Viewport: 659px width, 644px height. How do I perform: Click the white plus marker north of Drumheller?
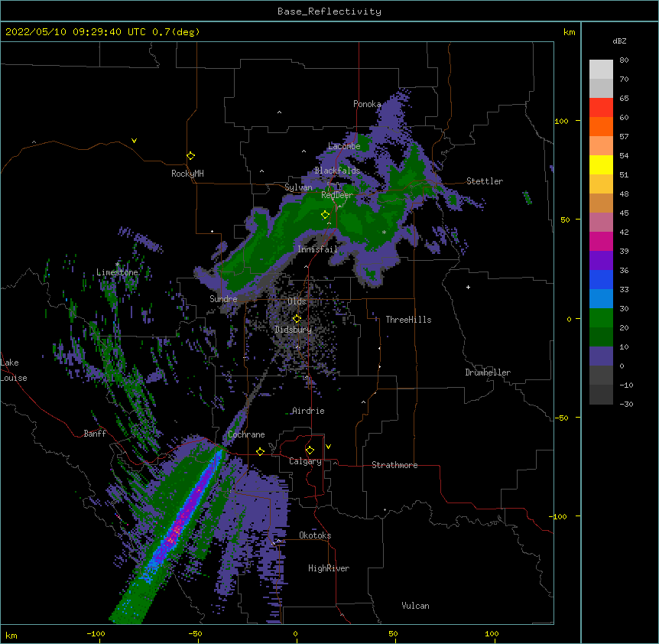468,287
